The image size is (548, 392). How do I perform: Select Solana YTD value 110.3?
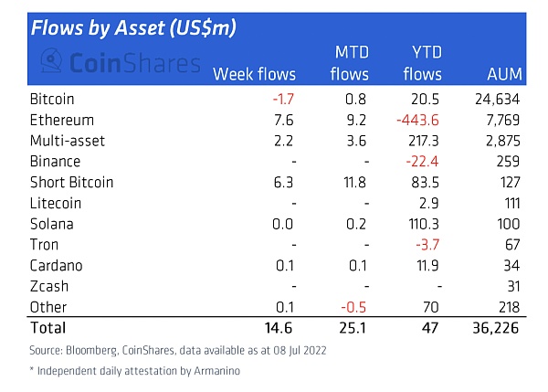click(424, 224)
